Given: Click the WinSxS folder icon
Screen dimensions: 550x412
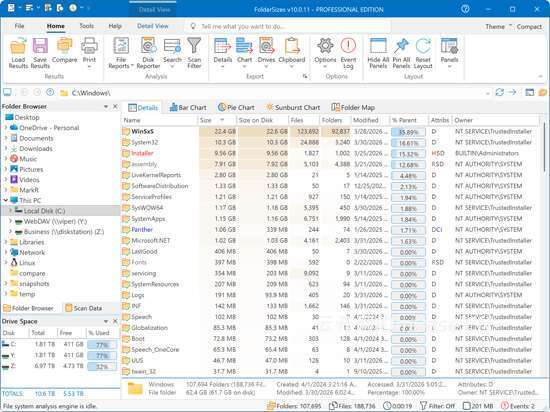Looking at the screenshot, I should [x=126, y=132].
